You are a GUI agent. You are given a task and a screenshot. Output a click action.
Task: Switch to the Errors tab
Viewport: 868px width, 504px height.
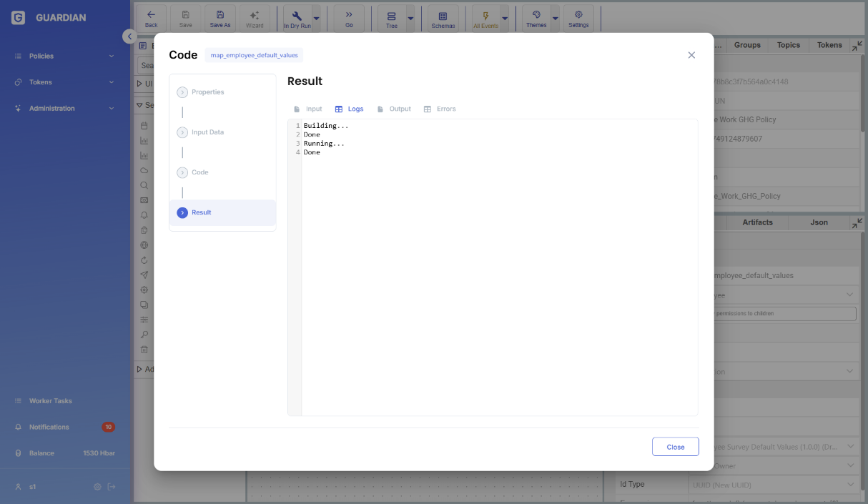point(440,109)
